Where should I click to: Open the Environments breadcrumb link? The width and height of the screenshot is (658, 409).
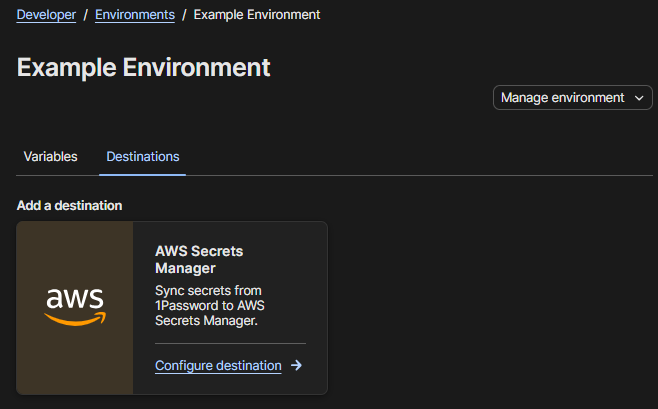click(135, 15)
